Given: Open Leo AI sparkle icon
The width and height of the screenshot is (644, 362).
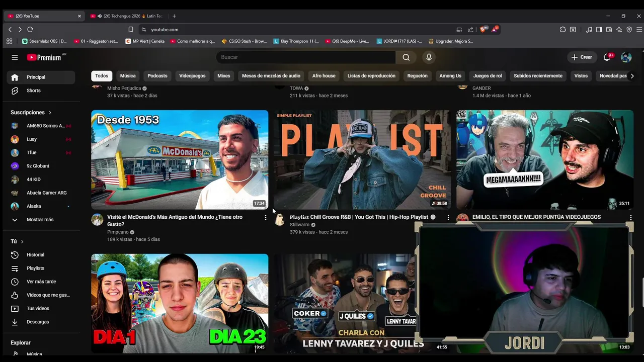Looking at the screenshot, I should (x=619, y=30).
